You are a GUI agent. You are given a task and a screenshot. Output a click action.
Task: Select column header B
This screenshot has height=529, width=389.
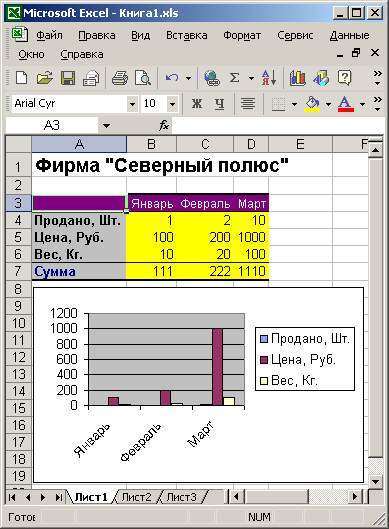[151, 144]
